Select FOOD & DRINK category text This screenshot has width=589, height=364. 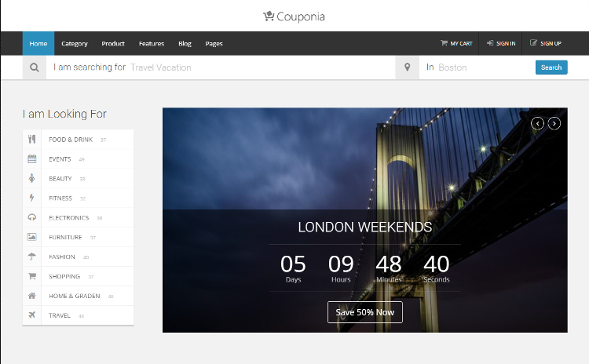[71, 140]
